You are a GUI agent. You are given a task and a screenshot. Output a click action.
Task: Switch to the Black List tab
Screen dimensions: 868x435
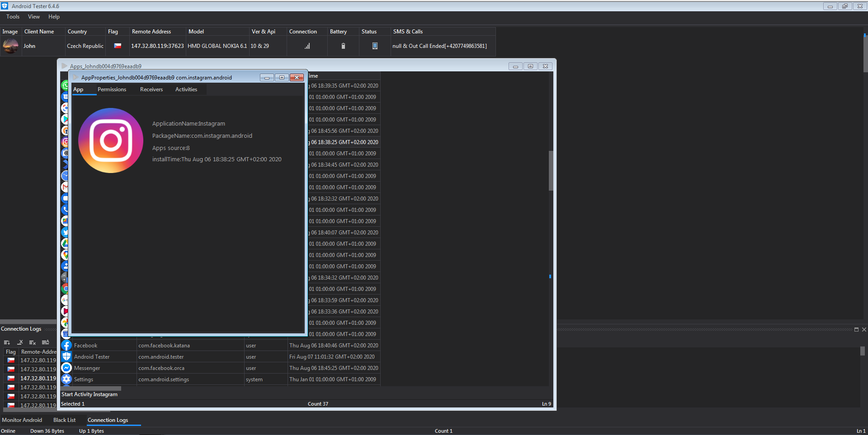(x=65, y=420)
